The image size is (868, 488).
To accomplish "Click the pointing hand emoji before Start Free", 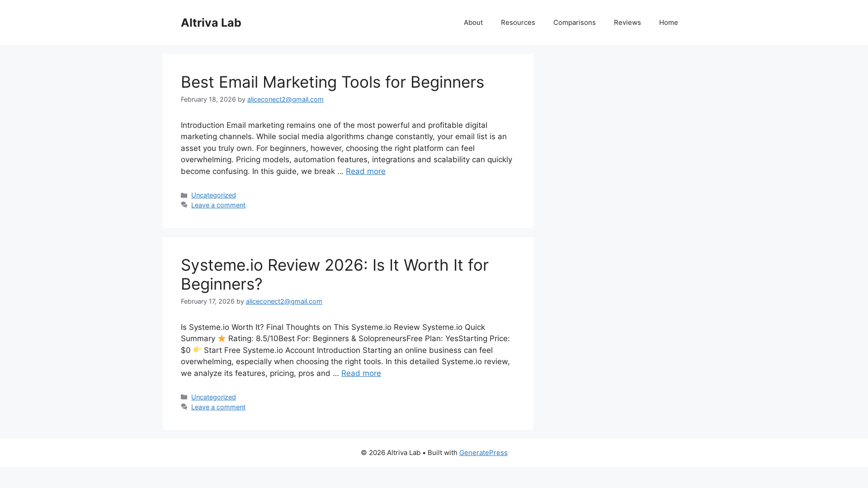I will 197,350.
